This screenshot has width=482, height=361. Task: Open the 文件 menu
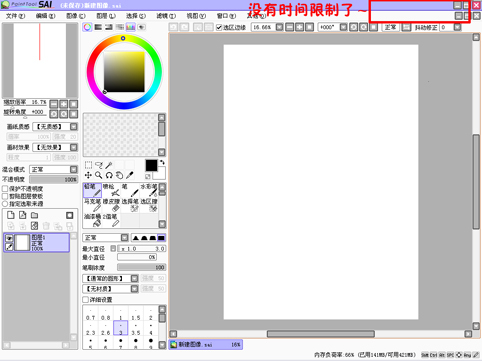tap(15, 16)
